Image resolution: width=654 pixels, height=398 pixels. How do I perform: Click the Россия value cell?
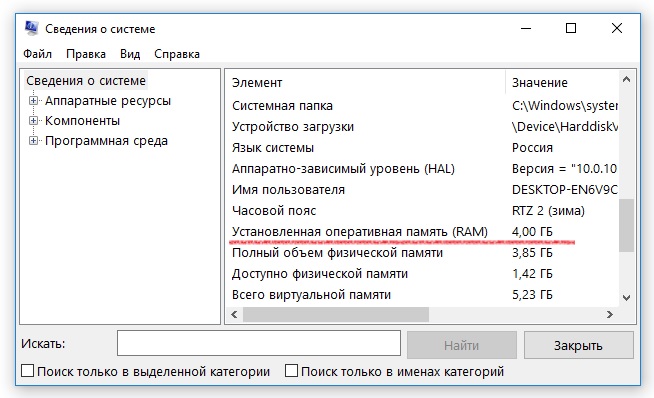click(x=532, y=148)
